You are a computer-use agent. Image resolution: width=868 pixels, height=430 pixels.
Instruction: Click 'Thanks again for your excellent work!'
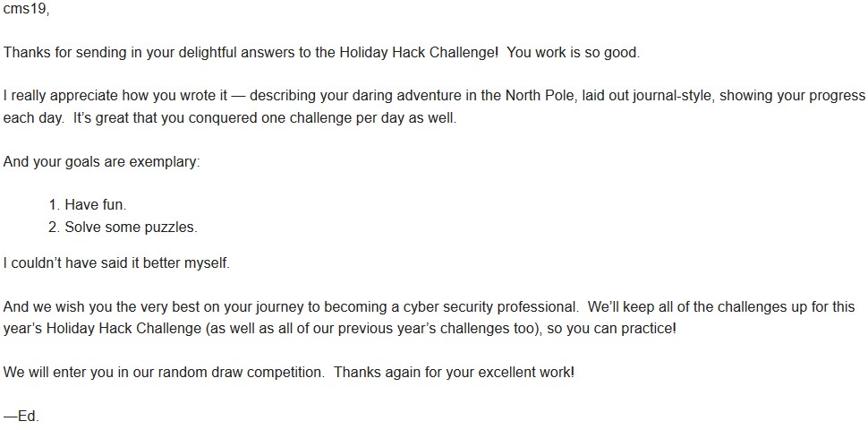[x=455, y=372]
